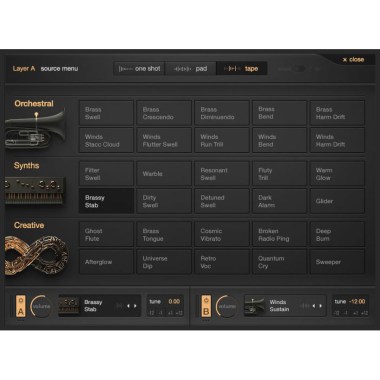Screen dimensions: 380x380
Task: Switch to the pad tab
Action: click(191, 69)
